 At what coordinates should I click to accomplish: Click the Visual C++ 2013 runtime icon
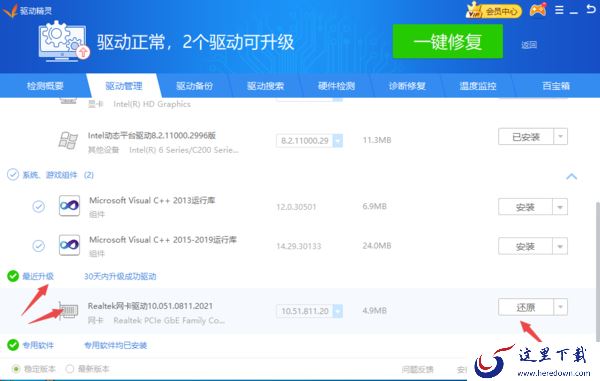tap(69, 206)
